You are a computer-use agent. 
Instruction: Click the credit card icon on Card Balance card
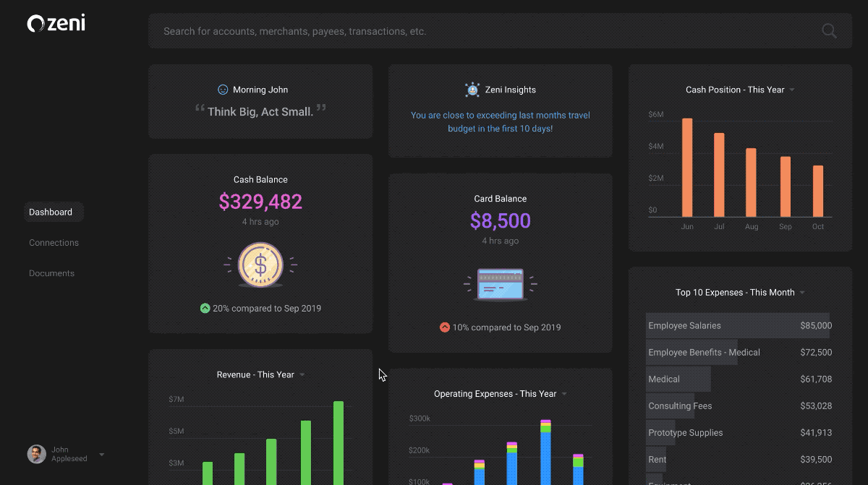point(500,283)
